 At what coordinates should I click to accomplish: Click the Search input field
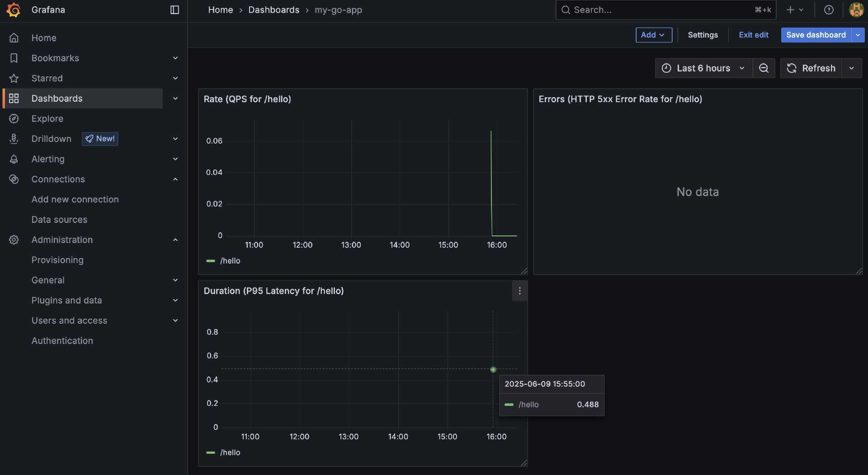[x=660, y=10]
